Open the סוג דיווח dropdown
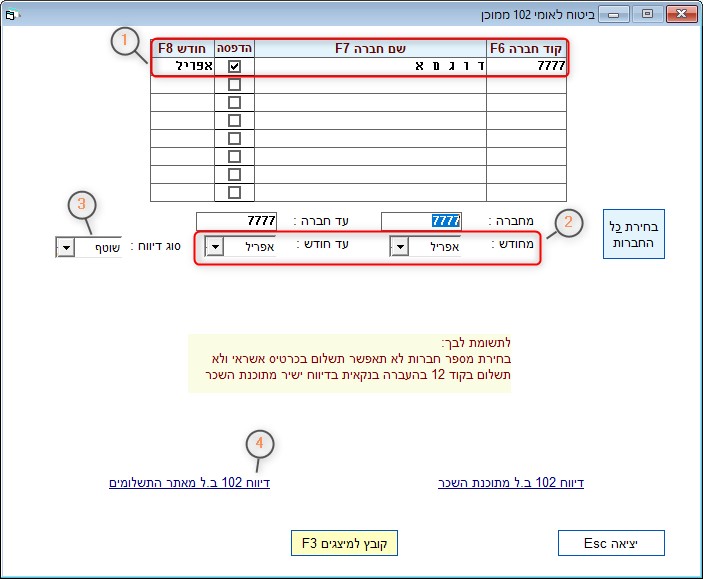Viewport: 703px width, 579px height. (x=65, y=247)
